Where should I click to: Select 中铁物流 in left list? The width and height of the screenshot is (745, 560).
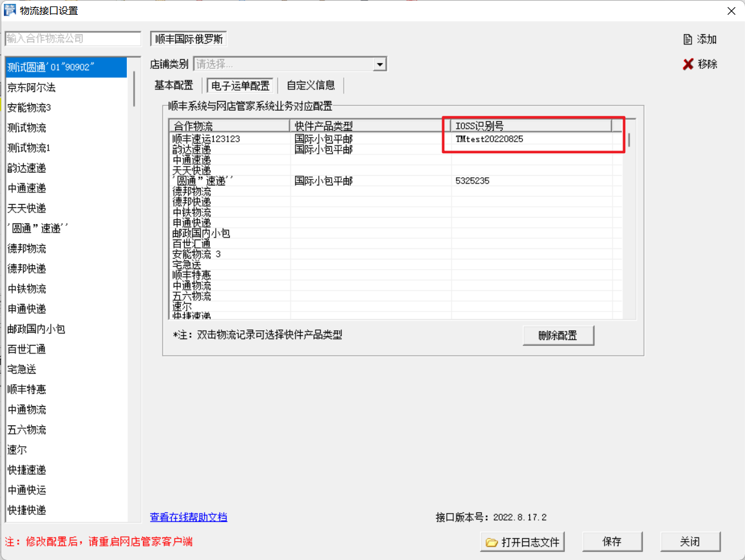pyautogui.click(x=66, y=289)
